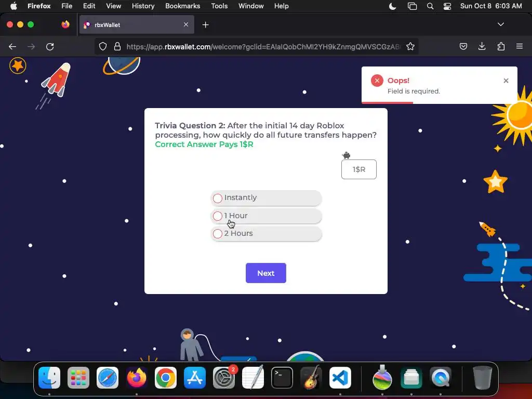This screenshot has height=399, width=532.
Task: Open the View menu
Action: pyautogui.click(x=113, y=6)
